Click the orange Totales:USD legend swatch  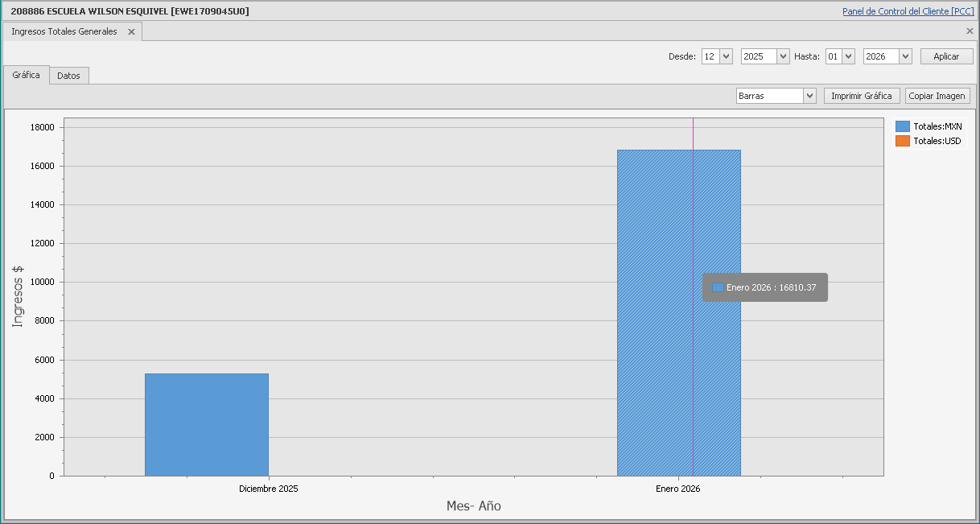(x=903, y=141)
